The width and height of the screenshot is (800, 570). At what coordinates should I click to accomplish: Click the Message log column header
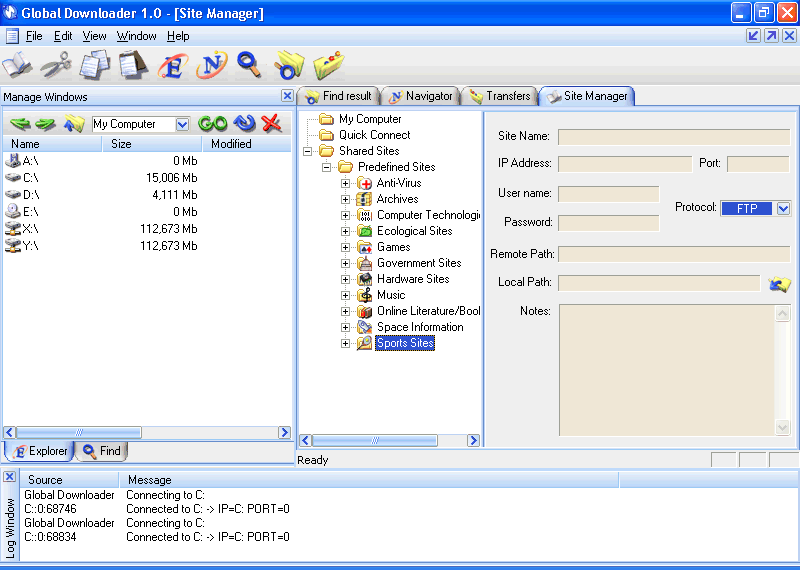pyautogui.click(x=369, y=480)
